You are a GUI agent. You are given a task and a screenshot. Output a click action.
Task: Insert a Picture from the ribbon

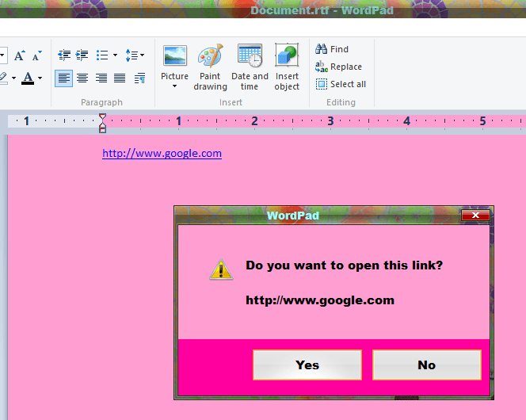point(175,61)
